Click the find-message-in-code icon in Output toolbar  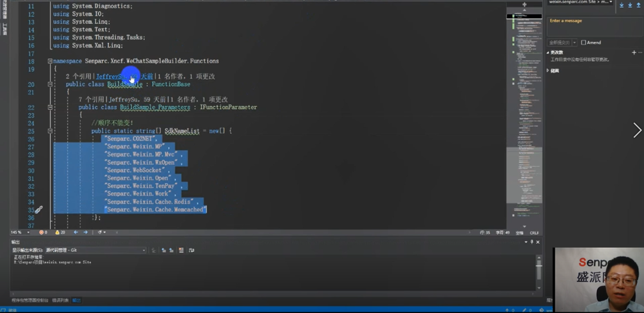(x=154, y=250)
